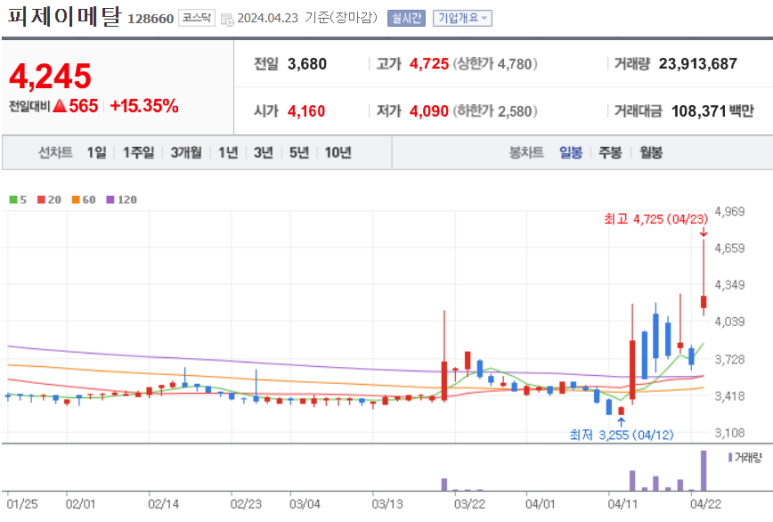
Task: Click the 고가 4,725 high price value
Action: 429,64
